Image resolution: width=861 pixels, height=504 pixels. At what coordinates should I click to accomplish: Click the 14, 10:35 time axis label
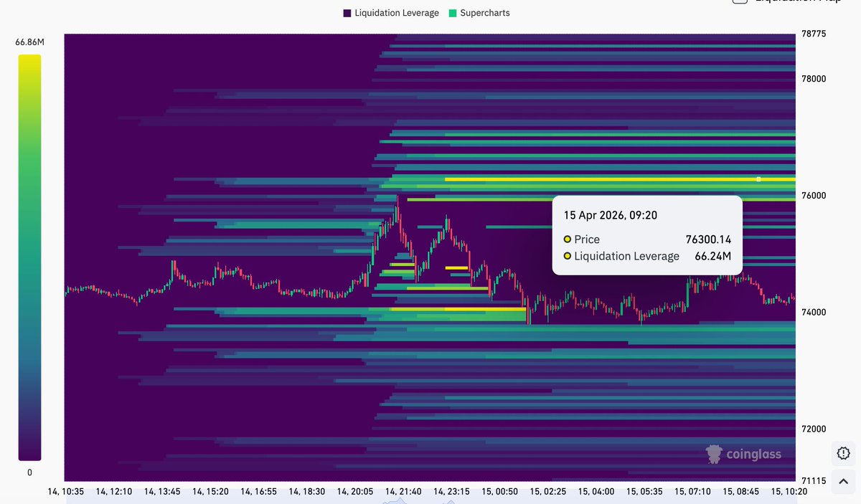[65, 492]
